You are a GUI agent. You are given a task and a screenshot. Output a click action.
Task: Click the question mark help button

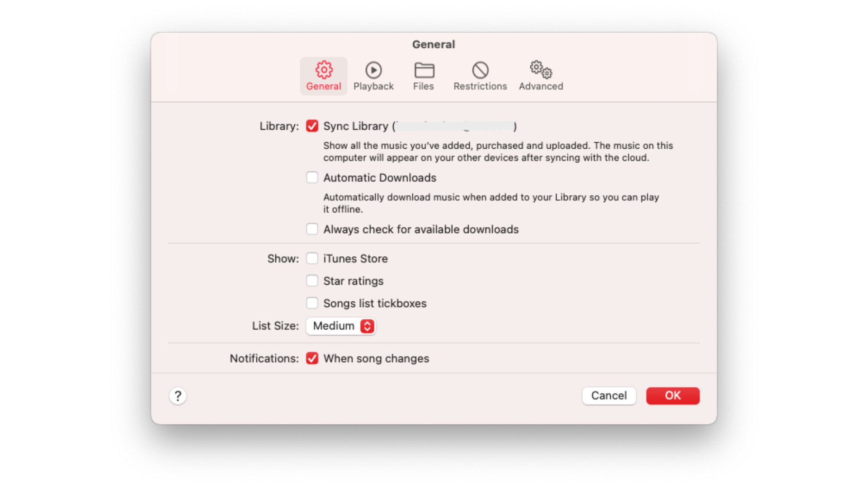coord(178,396)
